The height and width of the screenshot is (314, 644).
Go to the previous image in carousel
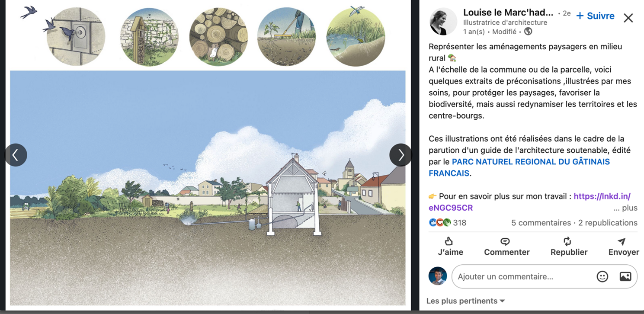[16, 155]
